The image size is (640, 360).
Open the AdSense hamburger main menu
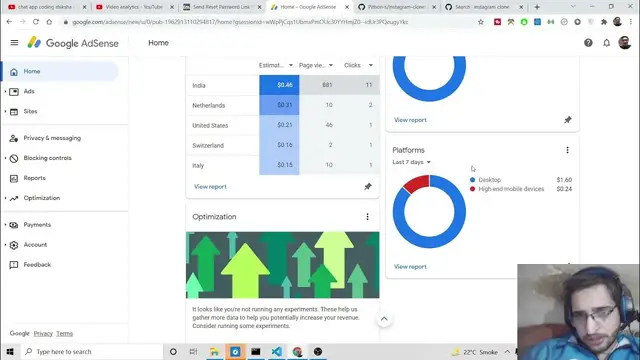tap(14, 42)
